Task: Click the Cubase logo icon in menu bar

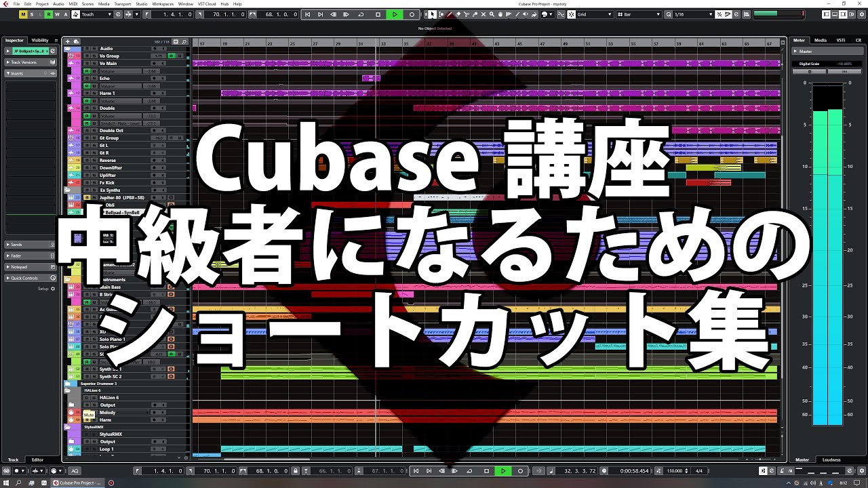Action: tap(5, 4)
